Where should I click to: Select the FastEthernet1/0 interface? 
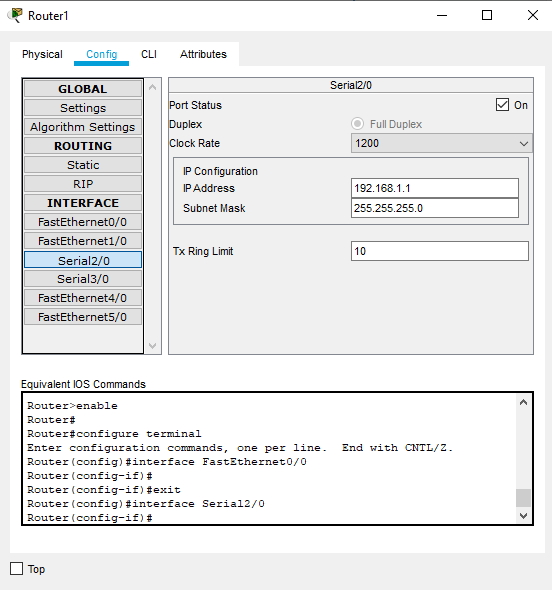click(83, 241)
